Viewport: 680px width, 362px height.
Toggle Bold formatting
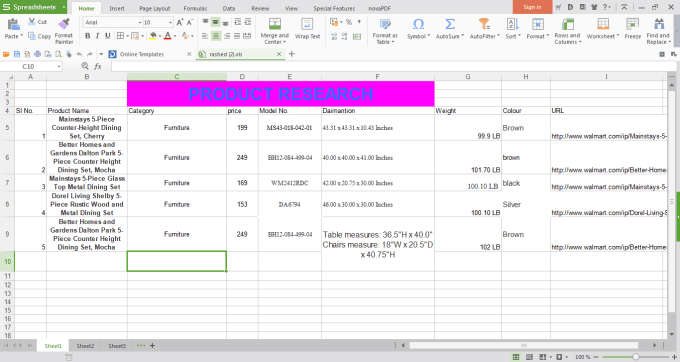pyautogui.click(x=88, y=36)
